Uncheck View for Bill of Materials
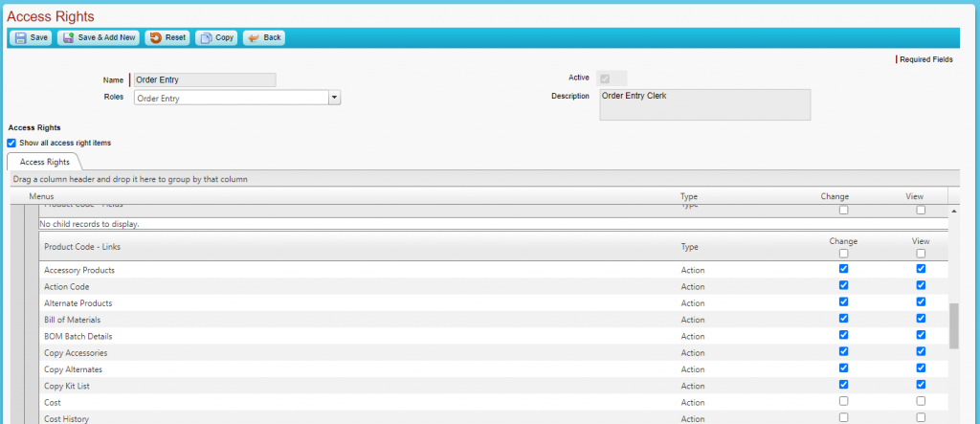The width and height of the screenshot is (980, 424). [921, 319]
